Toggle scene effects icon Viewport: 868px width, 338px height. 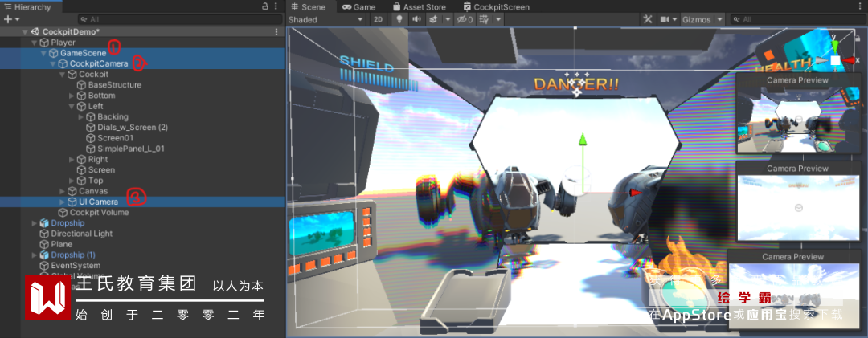click(x=433, y=19)
